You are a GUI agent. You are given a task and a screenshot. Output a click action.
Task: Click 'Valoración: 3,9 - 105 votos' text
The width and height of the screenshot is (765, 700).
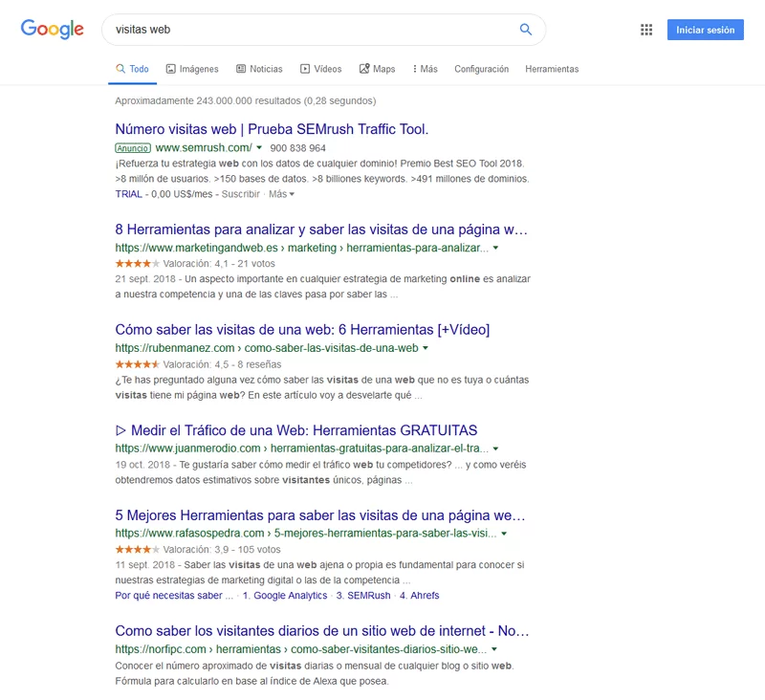222,549
